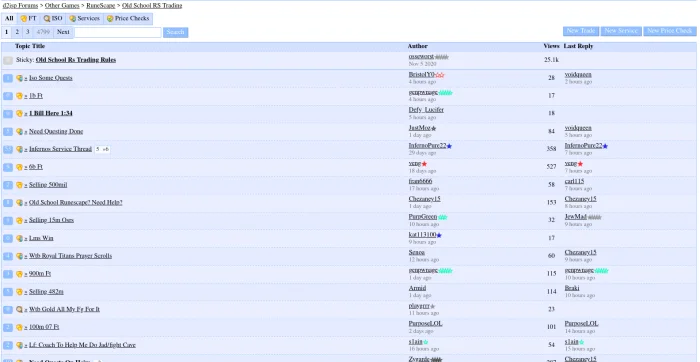Select the All filter tab
Viewport: 700px width, 362px height.
[9, 19]
